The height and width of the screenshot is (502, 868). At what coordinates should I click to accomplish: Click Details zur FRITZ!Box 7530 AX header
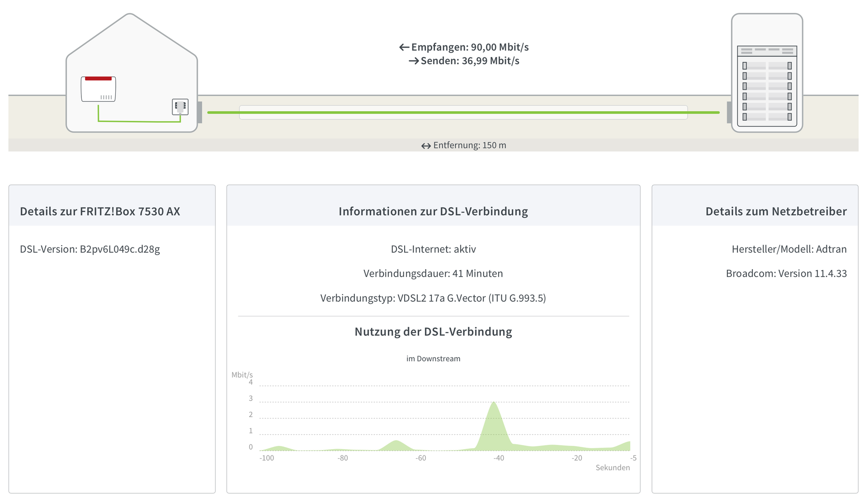click(x=100, y=211)
